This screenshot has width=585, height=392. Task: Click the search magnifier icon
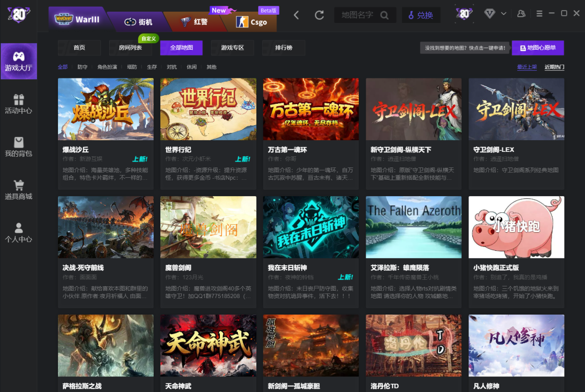click(385, 15)
